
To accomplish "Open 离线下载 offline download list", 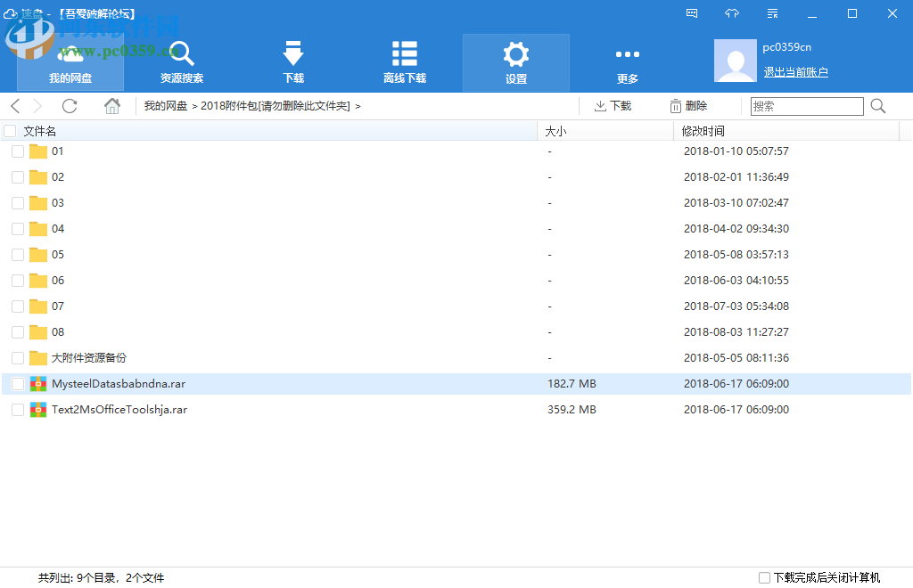I will pos(405,62).
